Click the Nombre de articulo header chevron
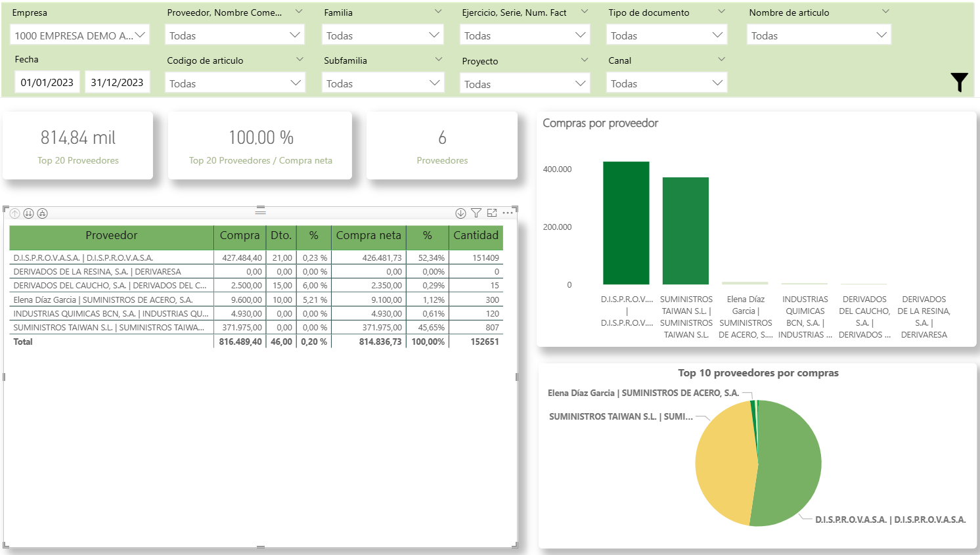 point(885,12)
